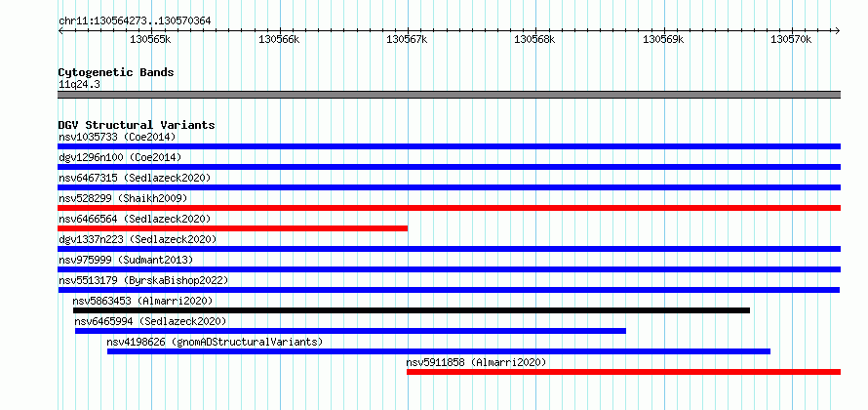
Task: Click the nsv1035733 (Coe2014) variant label
Action: point(117,137)
